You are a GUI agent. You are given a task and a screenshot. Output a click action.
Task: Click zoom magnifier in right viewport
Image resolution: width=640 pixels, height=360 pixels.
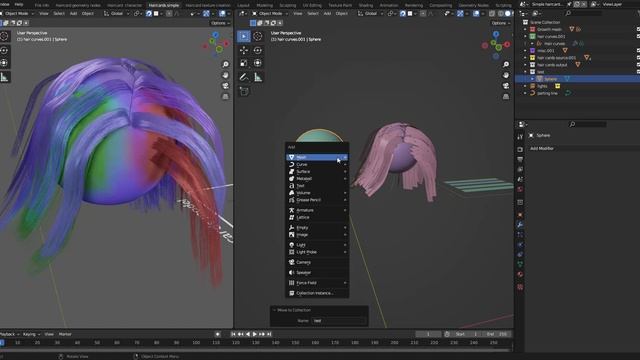click(x=506, y=64)
